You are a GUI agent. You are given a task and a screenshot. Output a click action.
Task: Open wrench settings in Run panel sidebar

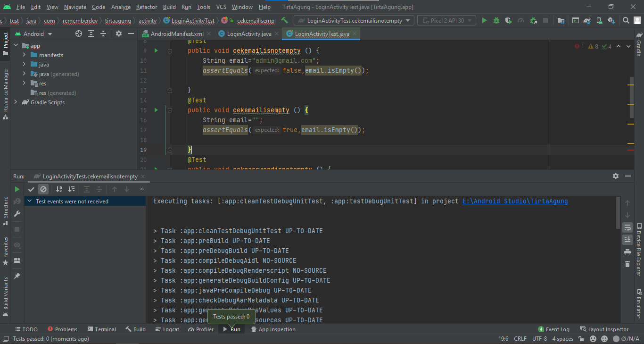point(17,214)
